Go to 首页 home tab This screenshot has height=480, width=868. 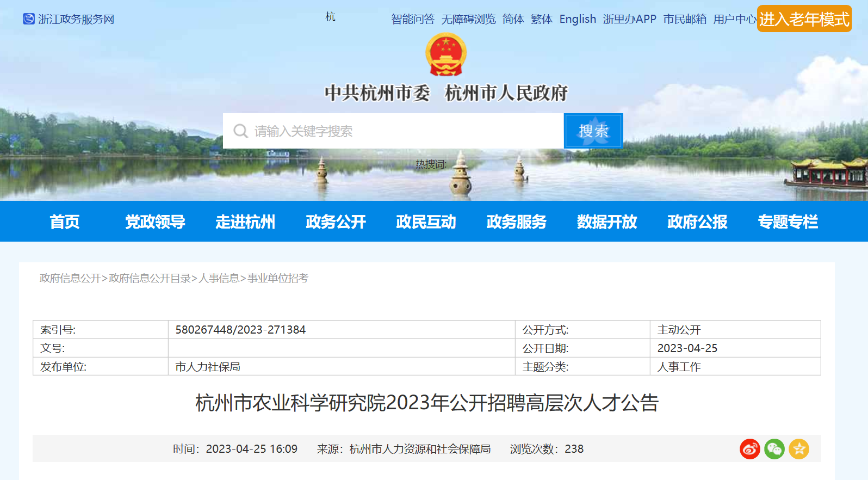(65, 221)
